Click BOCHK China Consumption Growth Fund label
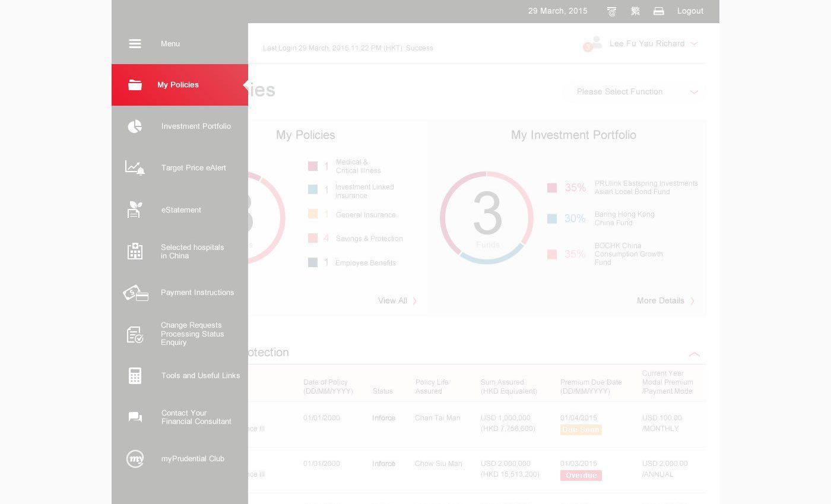The height and width of the screenshot is (504, 831). point(629,254)
